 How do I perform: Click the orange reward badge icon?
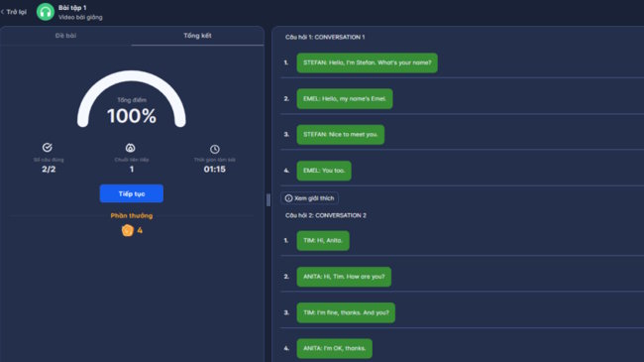click(128, 230)
